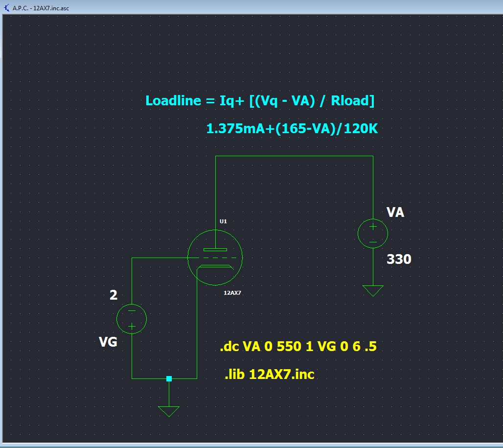
Task: Click the top wire from plate to VA
Action: [294, 156]
